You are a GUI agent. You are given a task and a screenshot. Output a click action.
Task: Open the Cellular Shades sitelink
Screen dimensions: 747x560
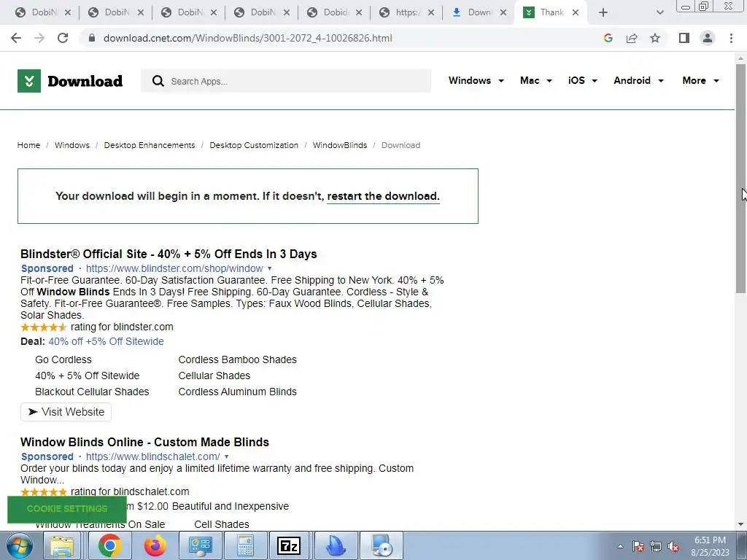tap(214, 376)
